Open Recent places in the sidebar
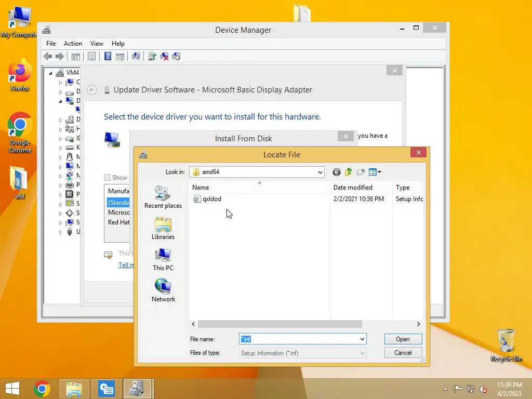532x399 pixels. click(163, 197)
